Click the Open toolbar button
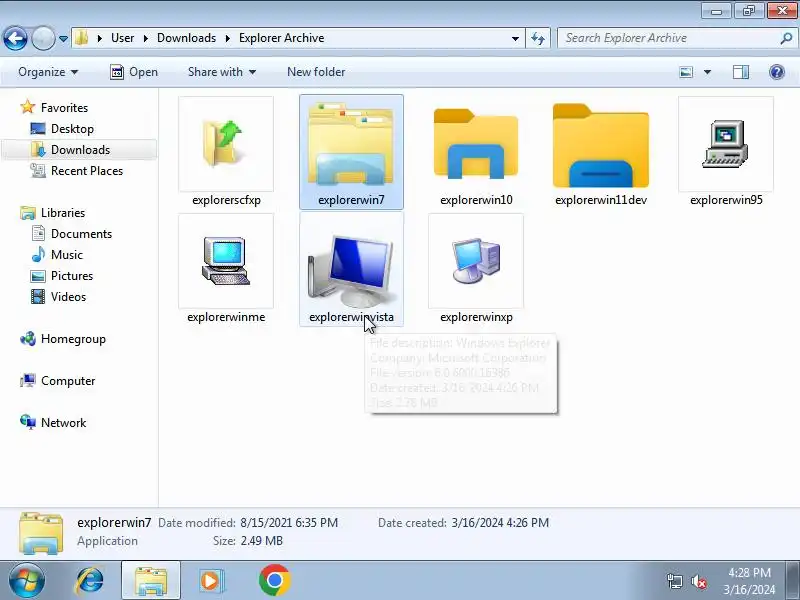This screenshot has width=800, height=600. coord(134,72)
